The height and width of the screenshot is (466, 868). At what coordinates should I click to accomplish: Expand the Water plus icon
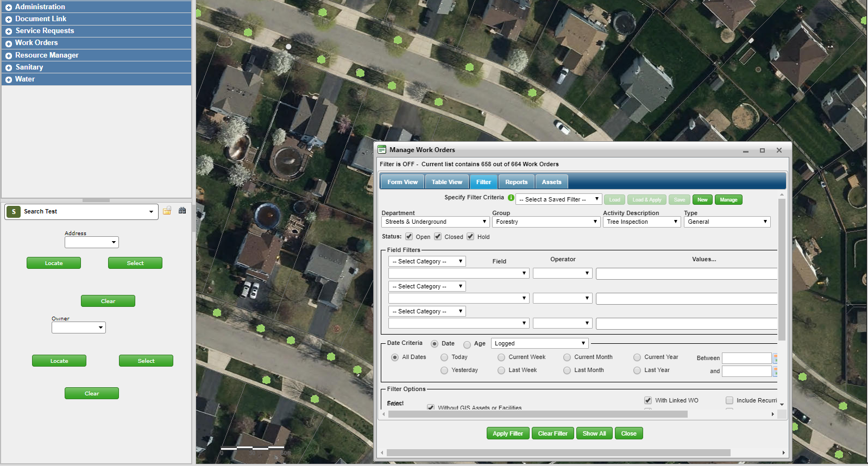click(x=9, y=80)
